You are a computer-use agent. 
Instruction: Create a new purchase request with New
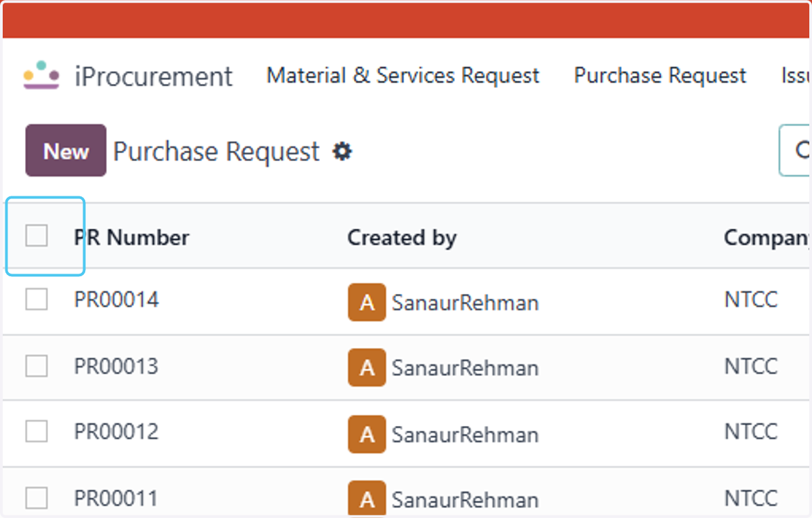point(66,150)
